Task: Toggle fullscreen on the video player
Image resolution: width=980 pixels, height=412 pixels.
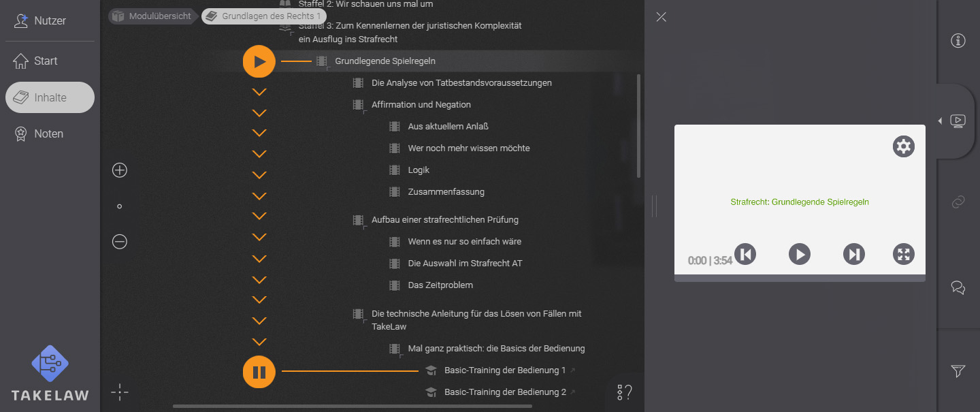Action: [x=904, y=253]
